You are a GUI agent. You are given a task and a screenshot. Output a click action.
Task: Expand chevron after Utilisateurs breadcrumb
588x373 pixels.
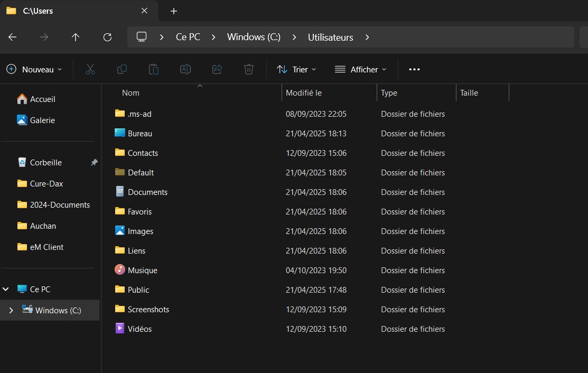coord(367,37)
